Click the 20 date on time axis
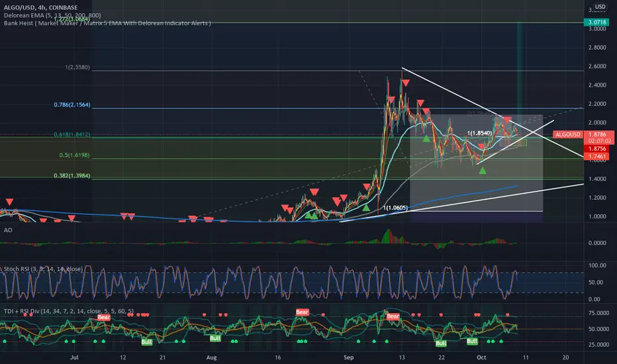 coord(565,357)
